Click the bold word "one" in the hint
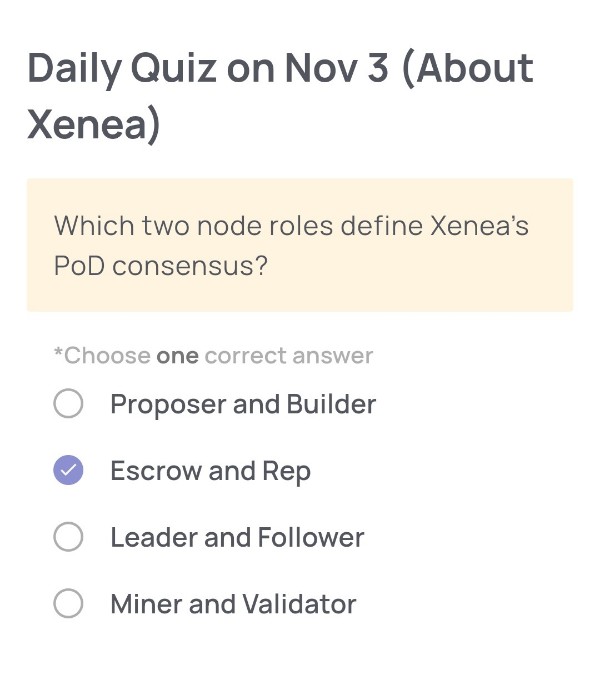 click(x=177, y=356)
